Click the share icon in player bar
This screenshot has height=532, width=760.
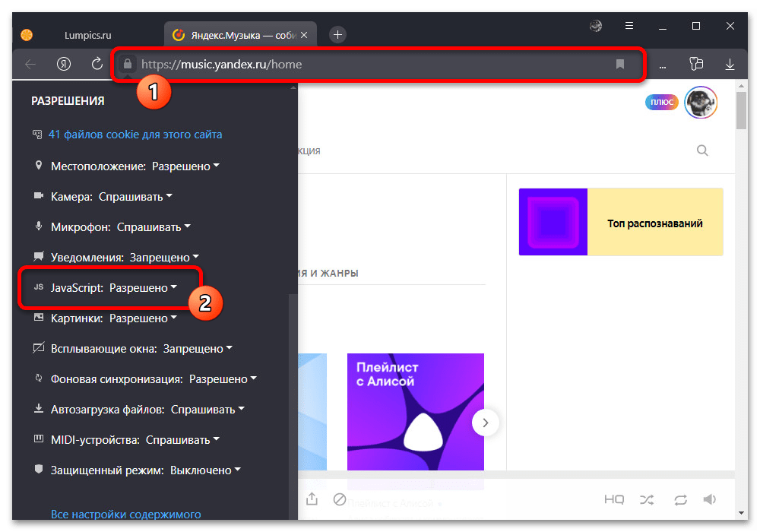[x=312, y=499]
